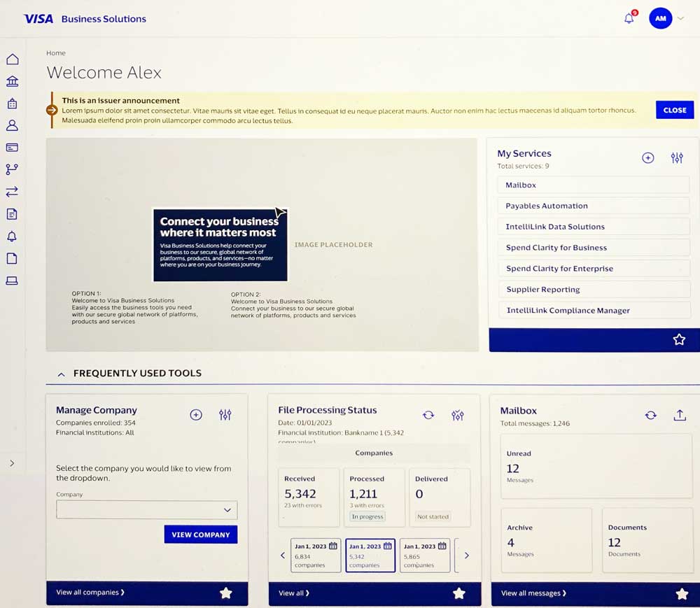Click the upload icon in Mailbox card
700x608 pixels.
point(680,415)
